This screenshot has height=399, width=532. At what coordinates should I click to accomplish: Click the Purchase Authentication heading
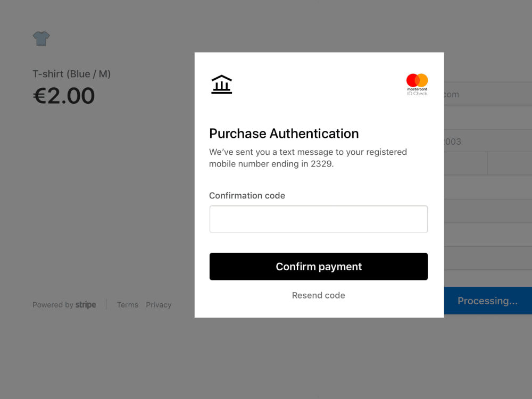pos(284,134)
